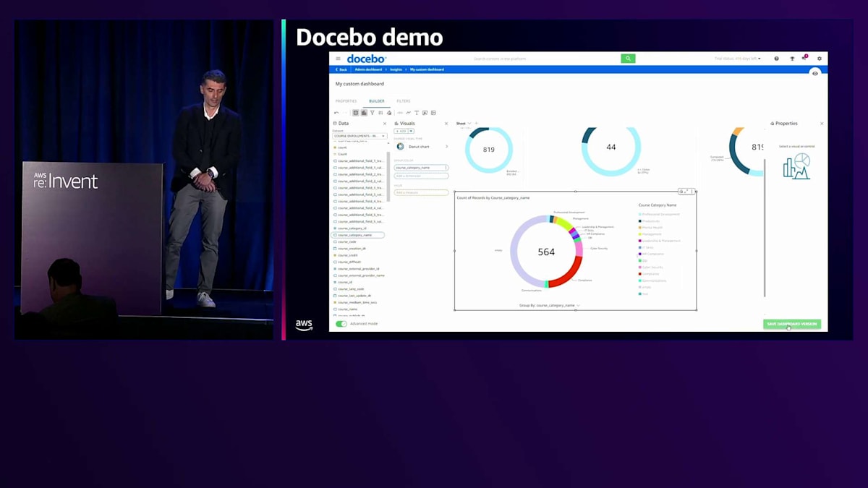This screenshot has width=868, height=488.
Task: Click Professional Development legend swatch
Action: (640, 214)
